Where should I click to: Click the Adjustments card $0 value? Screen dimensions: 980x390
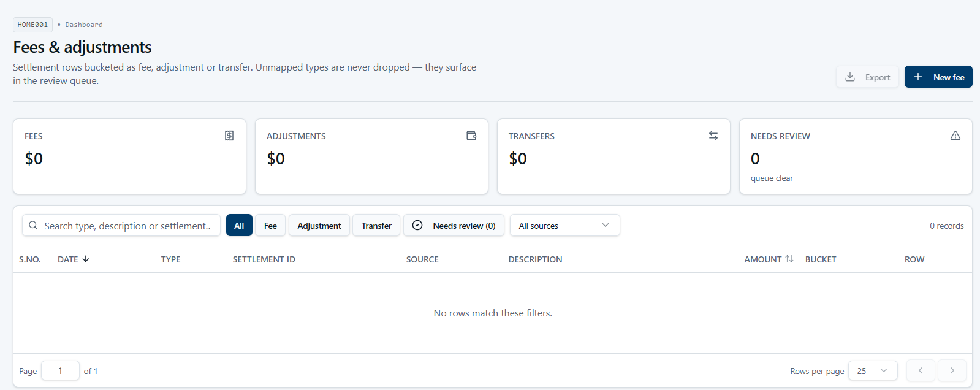[276, 158]
